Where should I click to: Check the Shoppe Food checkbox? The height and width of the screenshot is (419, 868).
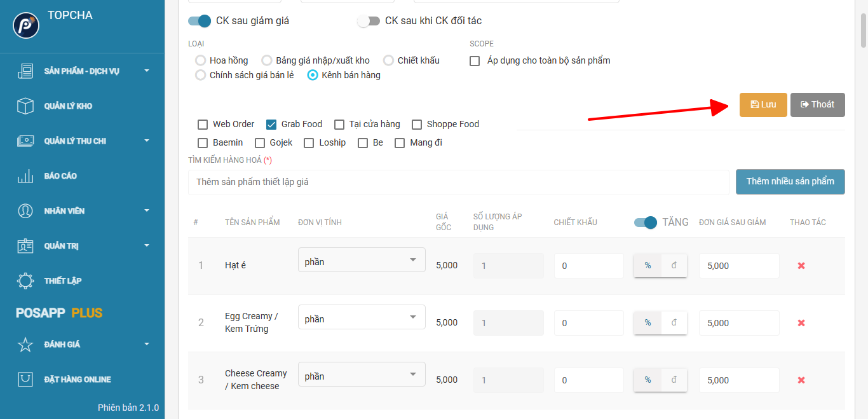(417, 125)
